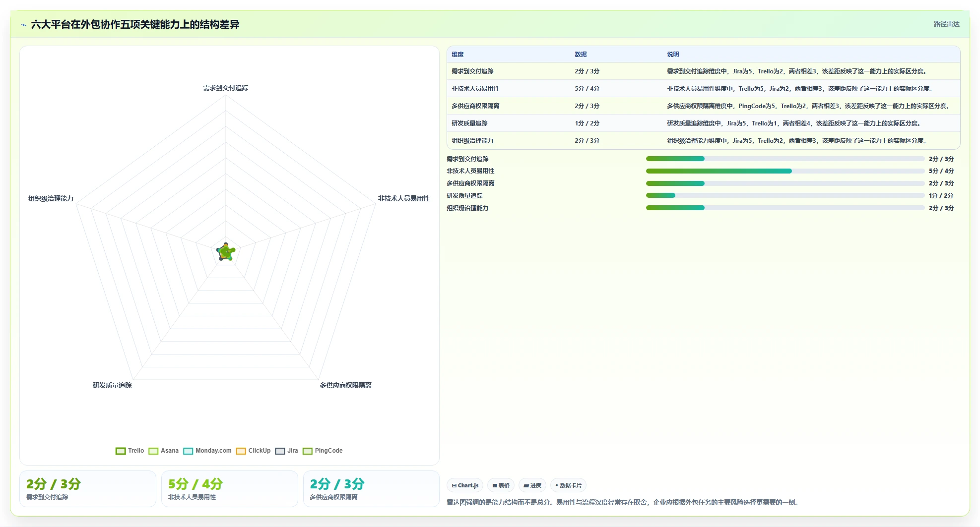Screen dimensions: 980x527
Task: Select table row 需求到交付追踪
Action: coord(703,71)
